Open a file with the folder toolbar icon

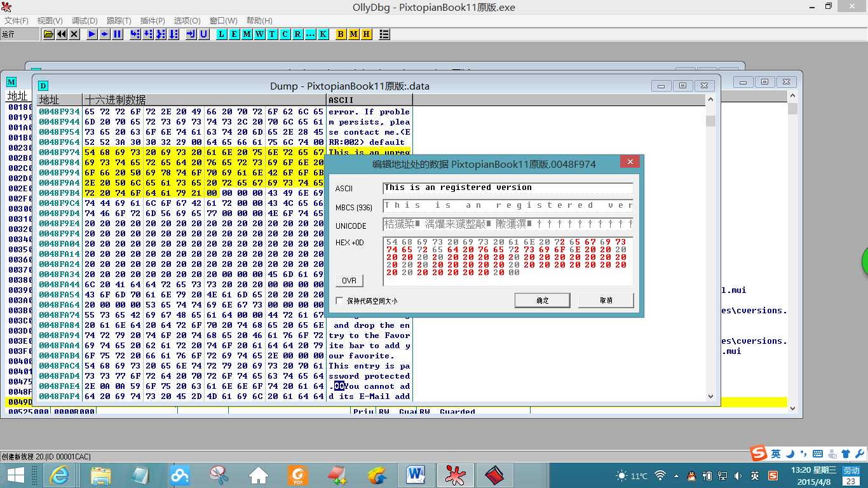tap(48, 34)
